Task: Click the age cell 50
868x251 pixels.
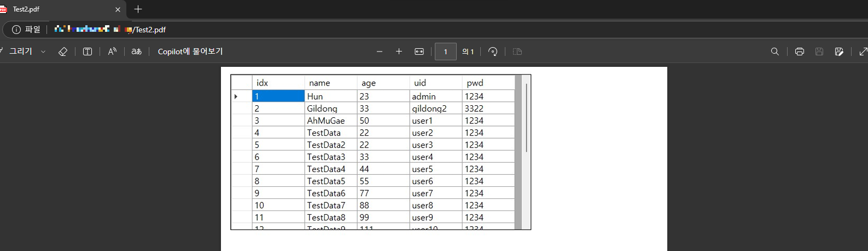Action: [x=383, y=121]
